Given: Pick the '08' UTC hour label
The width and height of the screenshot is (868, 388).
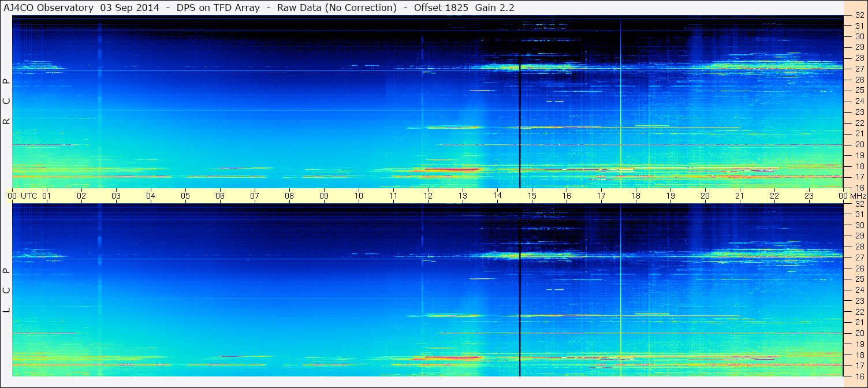Looking at the screenshot, I should [289, 196].
